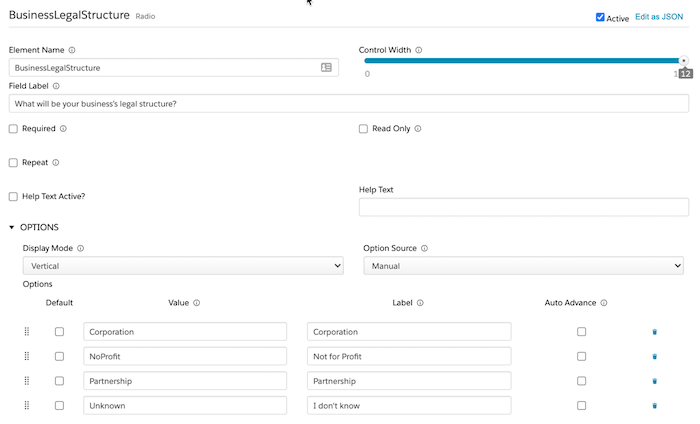
Task: Click into the Help Text input field
Action: tap(523, 207)
